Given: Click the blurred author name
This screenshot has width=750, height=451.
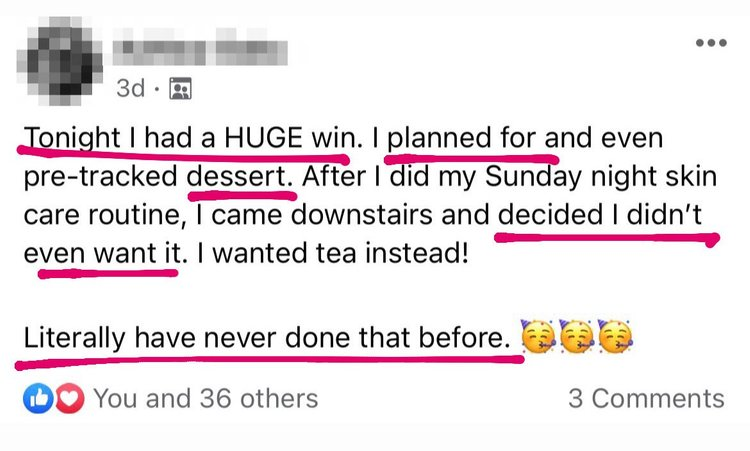Looking at the screenshot, I should click(x=200, y=46).
